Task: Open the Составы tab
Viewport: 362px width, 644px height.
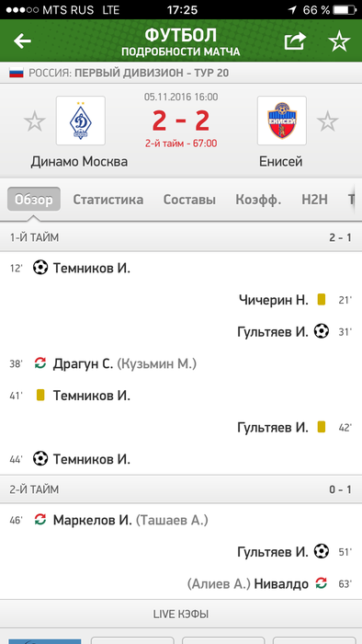Action: pos(189,200)
